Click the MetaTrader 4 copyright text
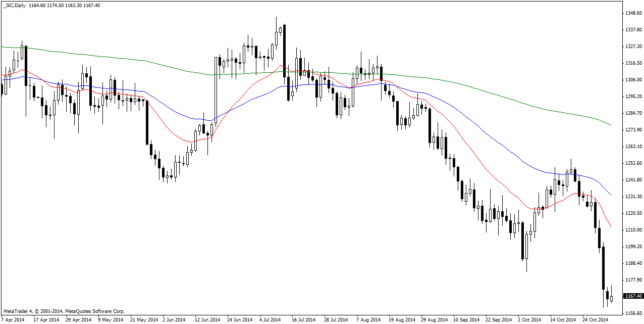The width and height of the screenshot is (644, 324). pyautogui.click(x=64, y=311)
